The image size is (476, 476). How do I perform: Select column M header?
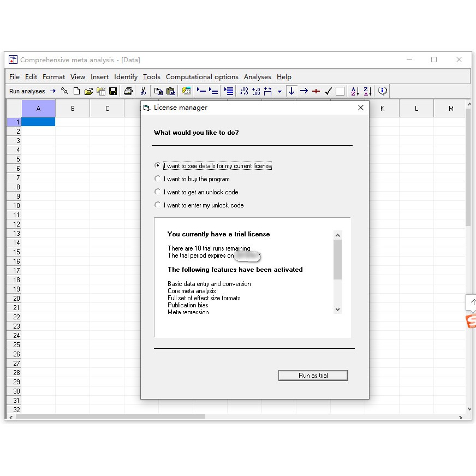click(x=451, y=109)
